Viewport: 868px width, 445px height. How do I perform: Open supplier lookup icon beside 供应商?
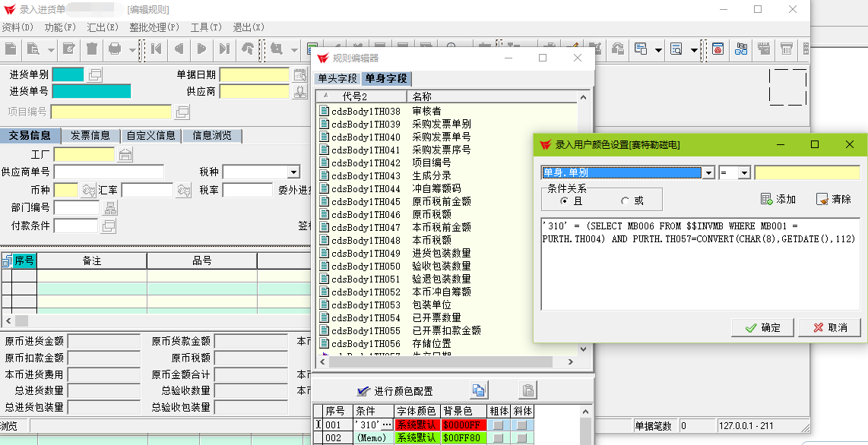(299, 91)
